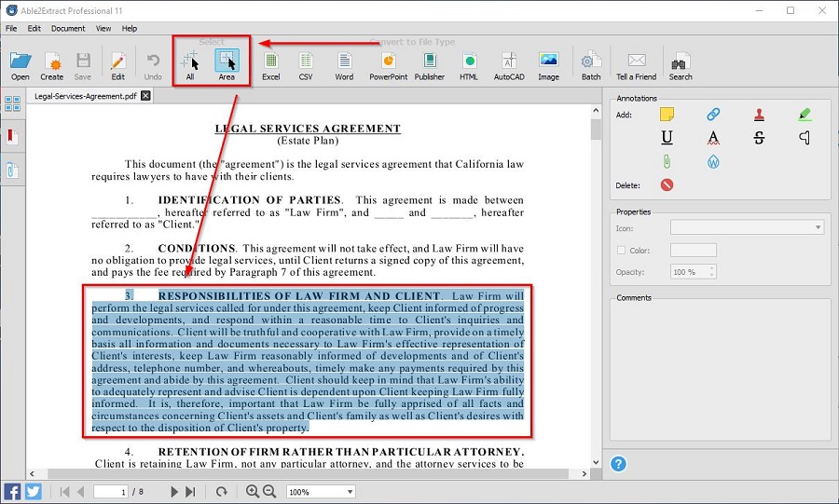839x504 pixels.
Task: Convert selection to Image
Action: point(548,66)
